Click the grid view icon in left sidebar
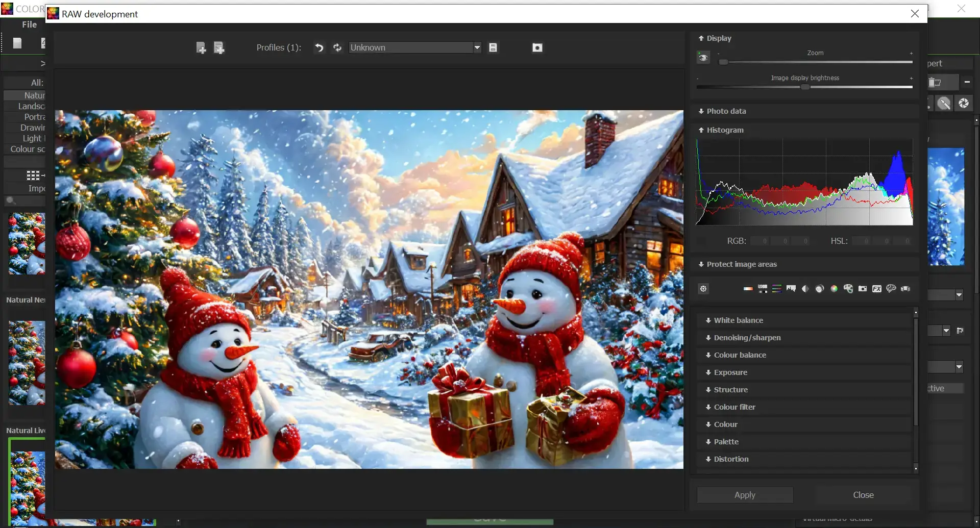 click(x=33, y=175)
